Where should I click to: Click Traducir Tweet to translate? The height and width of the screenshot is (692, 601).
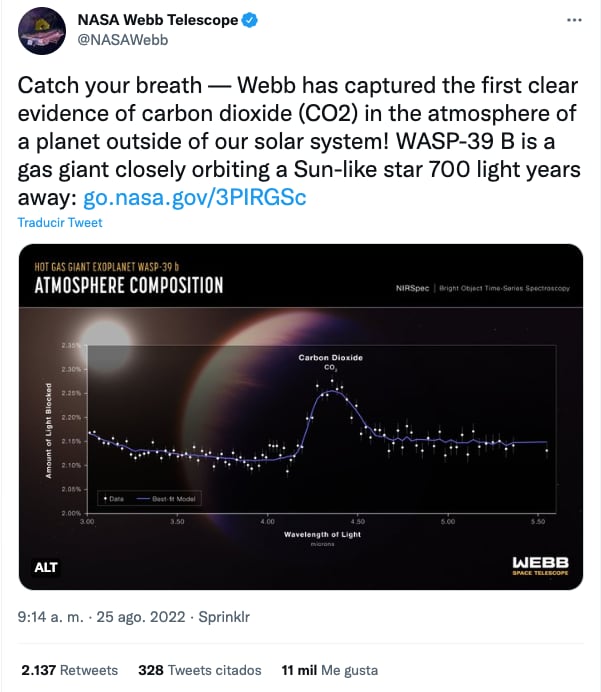pos(60,222)
